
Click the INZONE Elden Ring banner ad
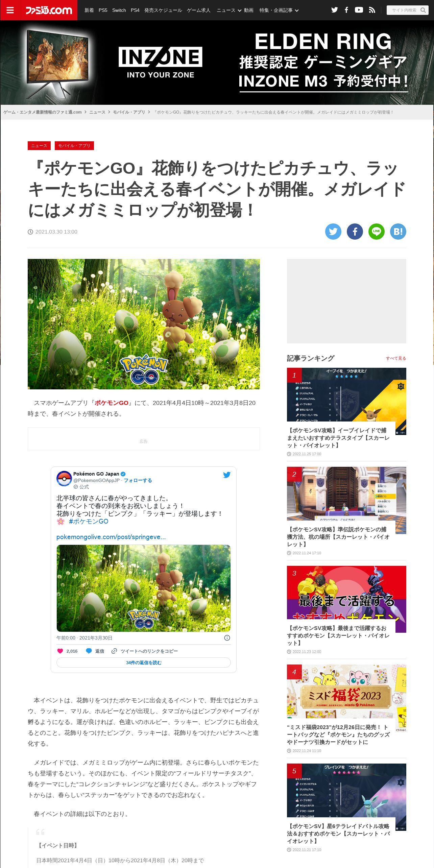coord(217,63)
